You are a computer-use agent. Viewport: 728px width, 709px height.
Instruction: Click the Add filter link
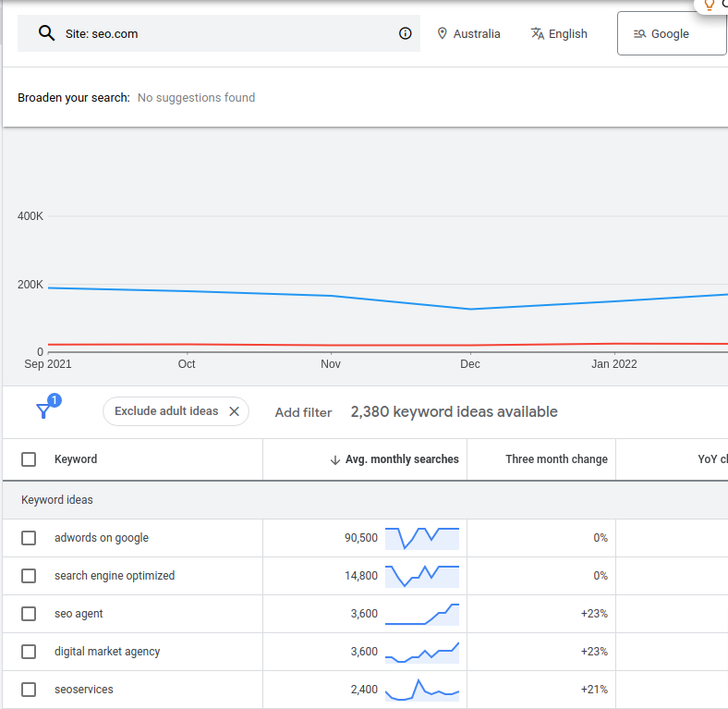(303, 412)
